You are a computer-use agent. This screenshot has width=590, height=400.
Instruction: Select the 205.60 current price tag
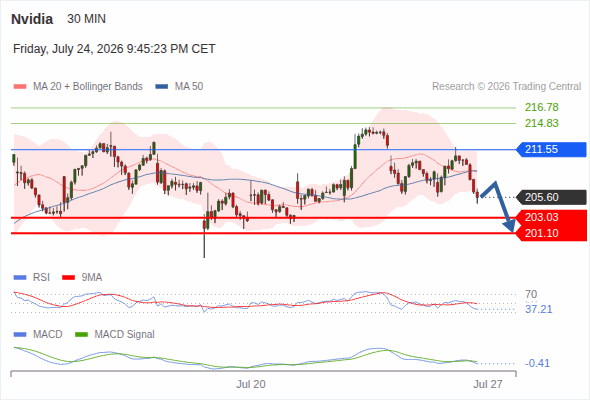point(551,197)
